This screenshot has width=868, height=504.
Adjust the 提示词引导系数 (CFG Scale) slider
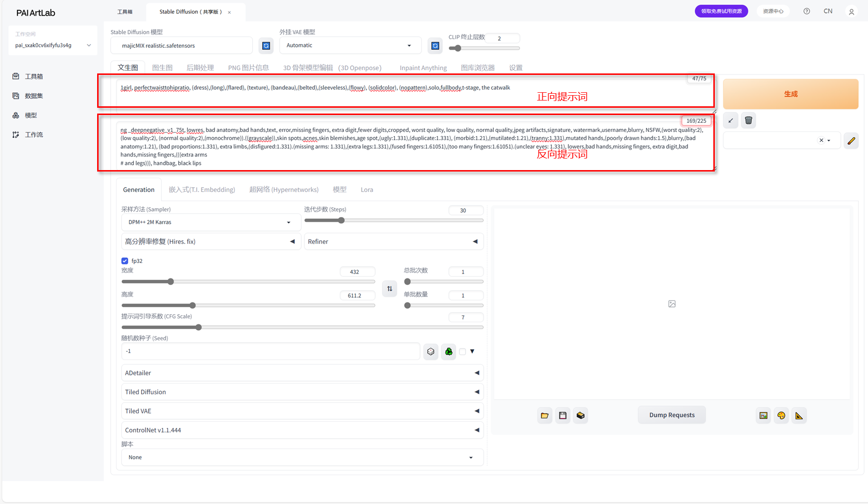point(302,328)
